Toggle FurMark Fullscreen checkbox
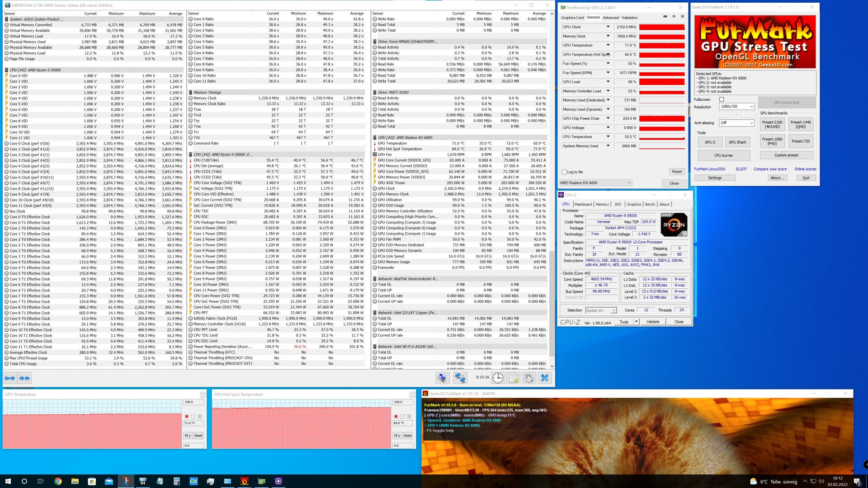Image resolution: width=868 pixels, height=488 pixels. 722,99
